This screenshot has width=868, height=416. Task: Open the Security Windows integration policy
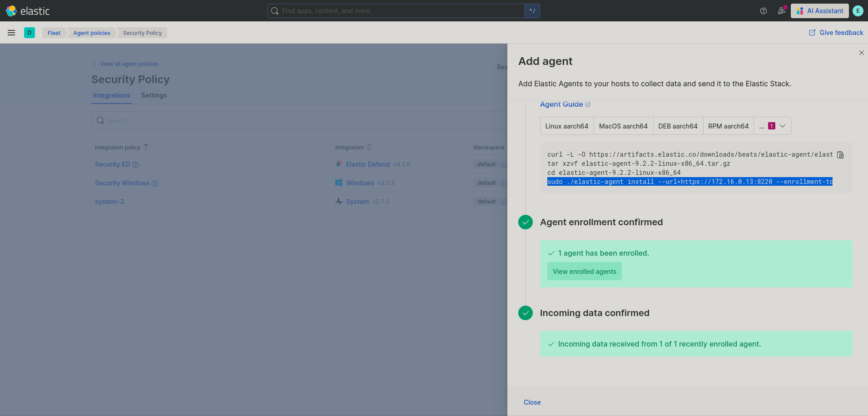click(x=122, y=183)
